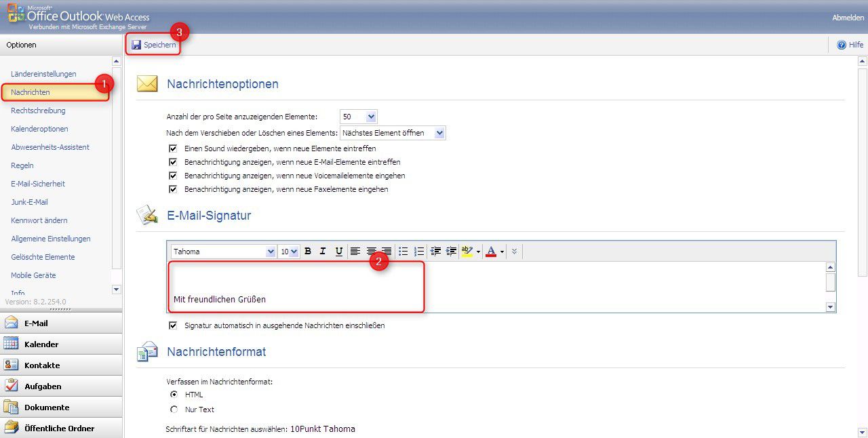Insert a bulleted list in signature
Screen dimensions: 868x438
pyautogui.click(x=403, y=252)
